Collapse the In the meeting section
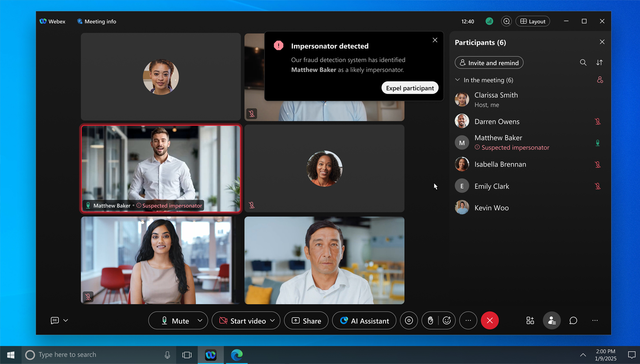The height and width of the screenshot is (364, 640). click(457, 80)
